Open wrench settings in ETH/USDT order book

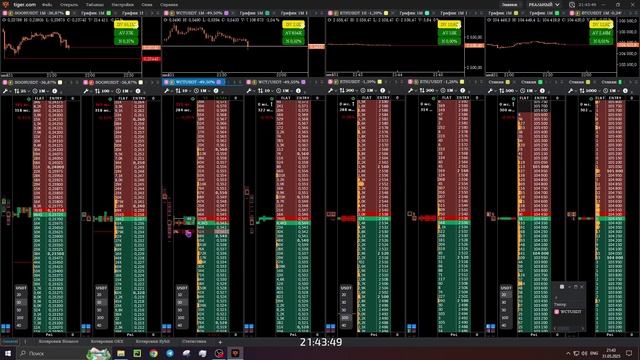pyautogui.click(x=410, y=91)
